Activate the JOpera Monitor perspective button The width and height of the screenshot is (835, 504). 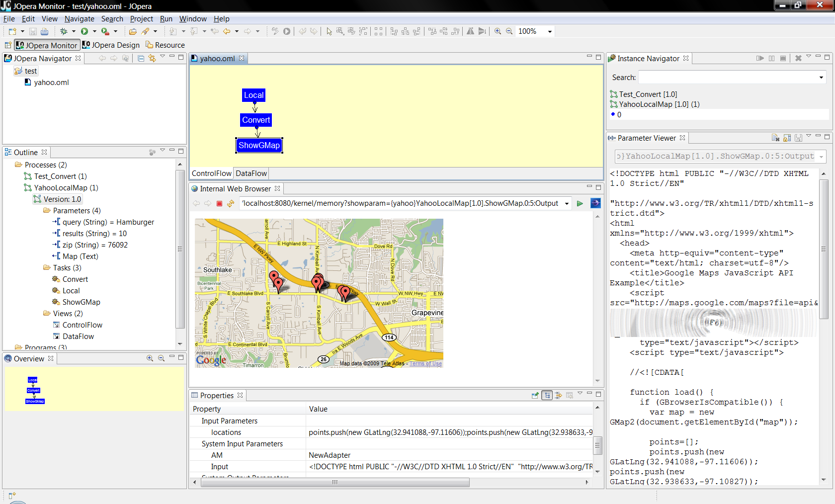point(47,45)
